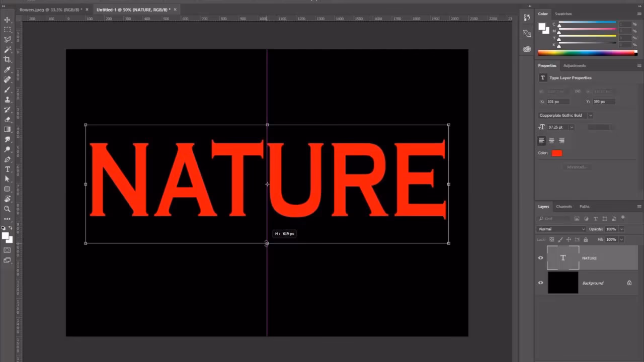The height and width of the screenshot is (362, 644).
Task: Click the NATURE layer thumbnail
Action: tap(563, 258)
